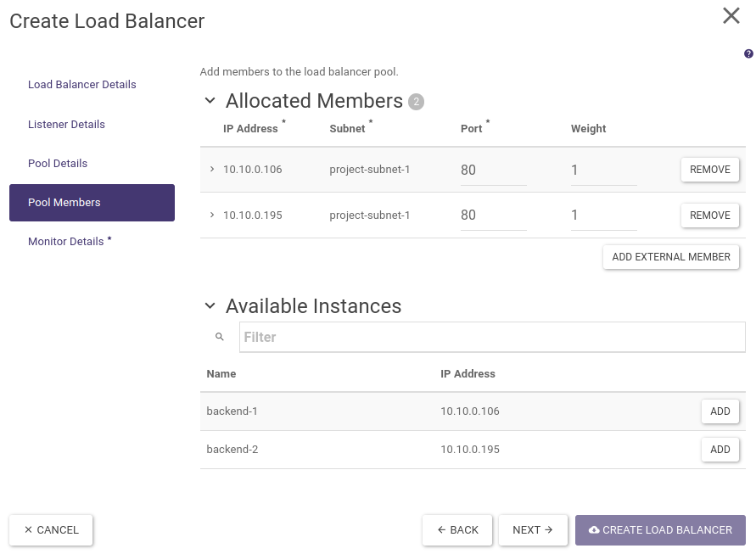Viewport: 756px width, 554px height.
Task: Go to the Listener Details step
Action: pyautogui.click(x=66, y=124)
